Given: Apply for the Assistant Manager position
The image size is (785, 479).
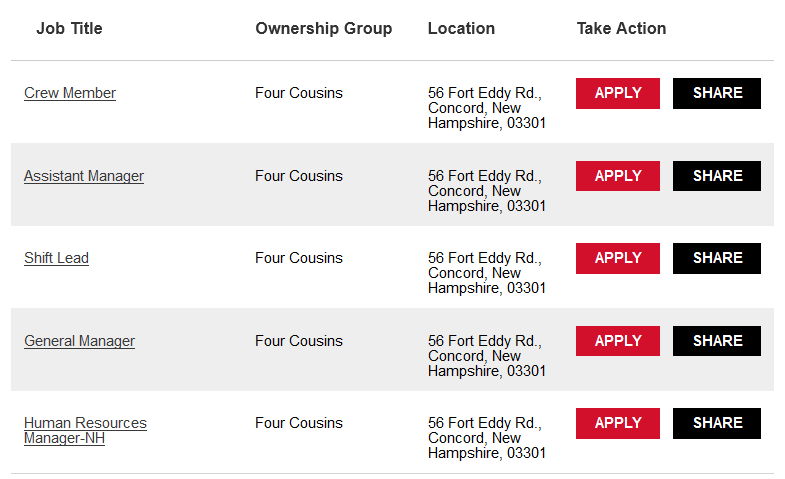Looking at the screenshot, I should pos(617,176).
